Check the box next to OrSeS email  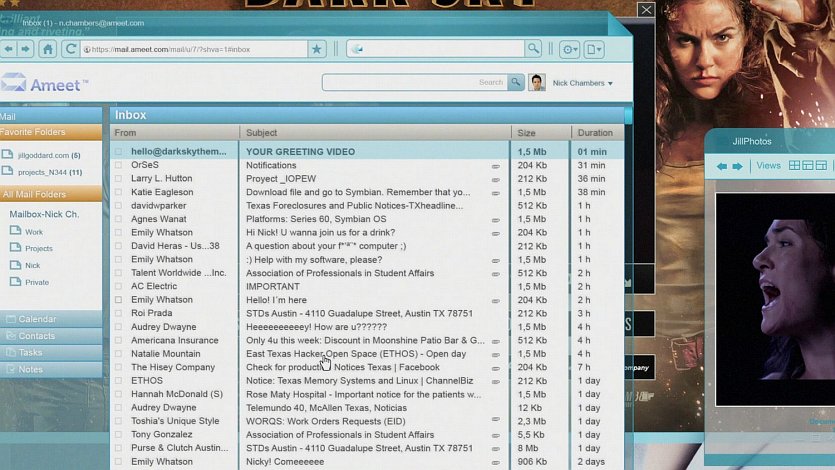[118, 165]
